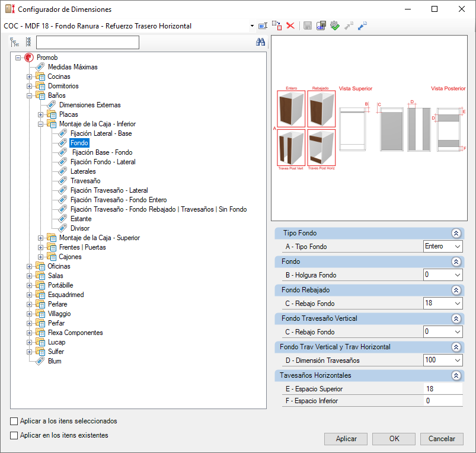Click the Dimensiones Externas tag icon

click(52, 105)
